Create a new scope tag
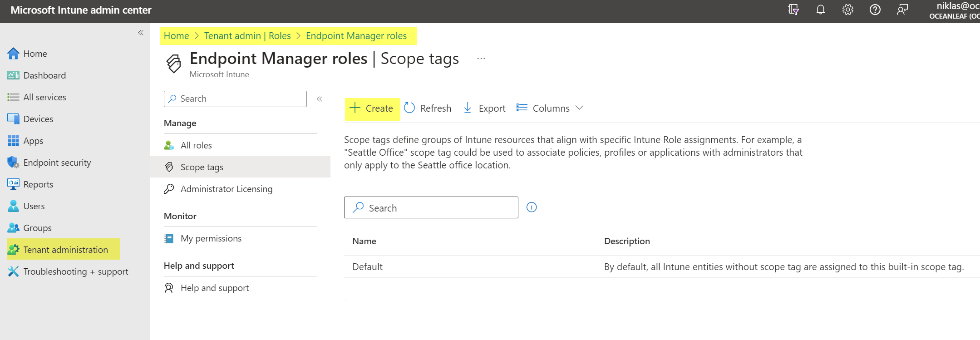The height and width of the screenshot is (340, 980). tap(372, 108)
